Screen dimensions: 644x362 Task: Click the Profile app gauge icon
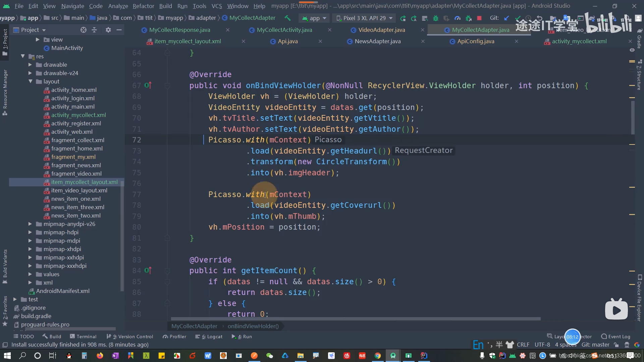(x=458, y=18)
